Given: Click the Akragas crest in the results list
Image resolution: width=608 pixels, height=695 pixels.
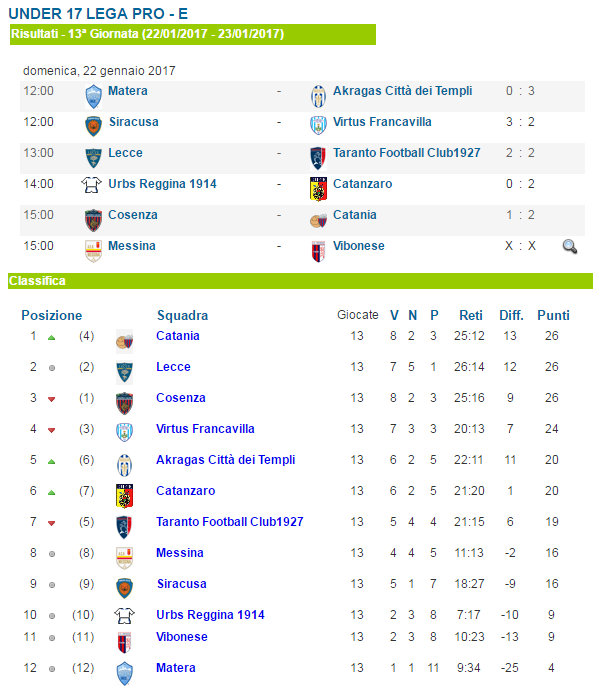Looking at the screenshot, I should 318,96.
